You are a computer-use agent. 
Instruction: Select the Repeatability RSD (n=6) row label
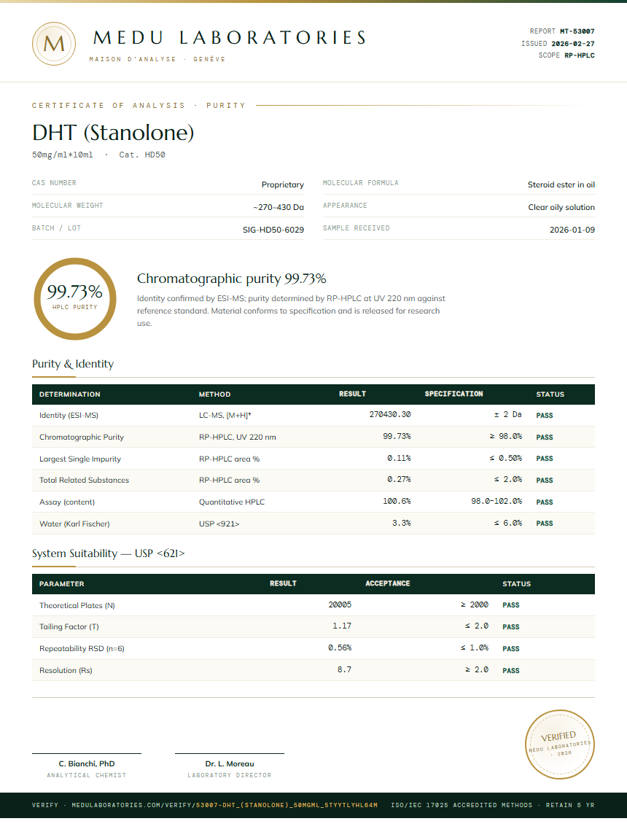click(82, 649)
